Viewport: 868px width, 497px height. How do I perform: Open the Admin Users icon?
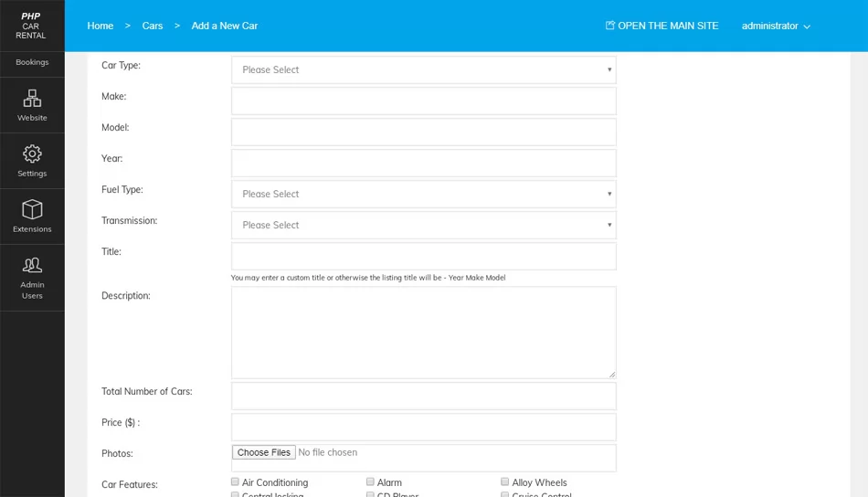coord(32,265)
